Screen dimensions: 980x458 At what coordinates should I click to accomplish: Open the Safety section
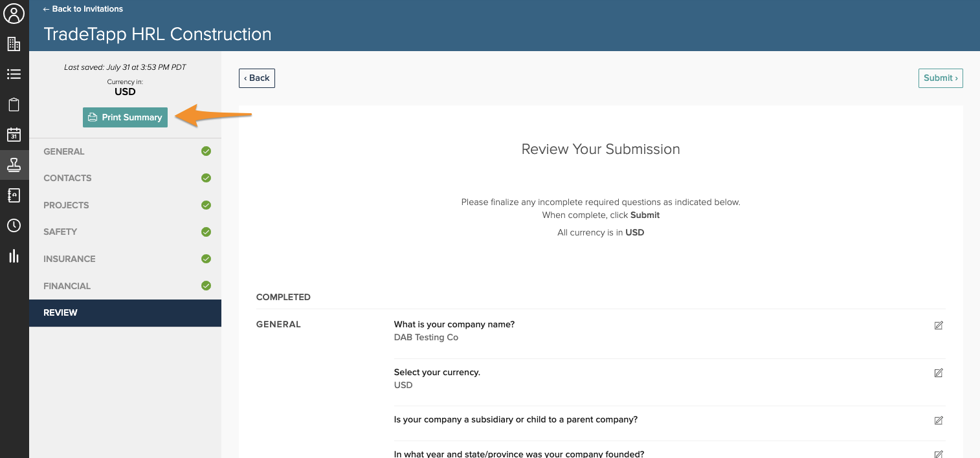pyautogui.click(x=60, y=232)
